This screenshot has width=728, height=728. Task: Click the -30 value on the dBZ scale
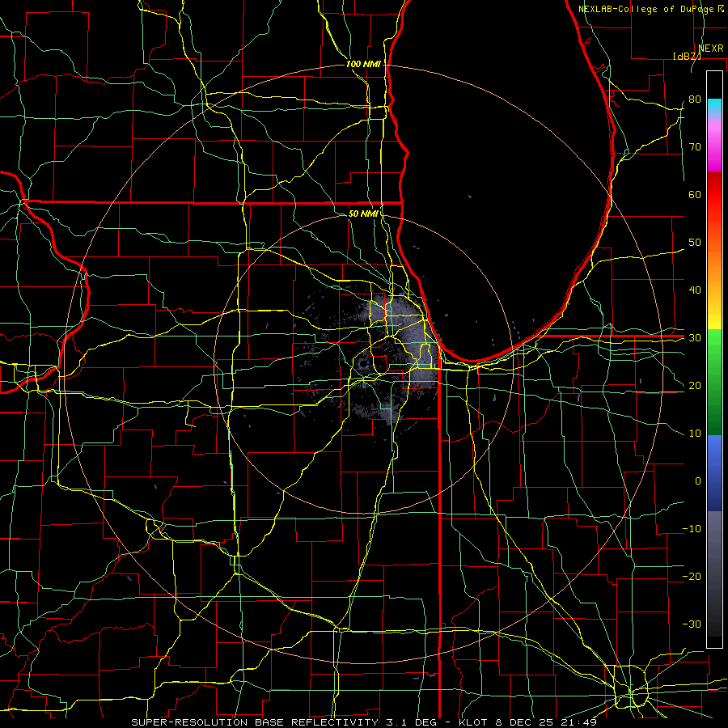click(692, 624)
